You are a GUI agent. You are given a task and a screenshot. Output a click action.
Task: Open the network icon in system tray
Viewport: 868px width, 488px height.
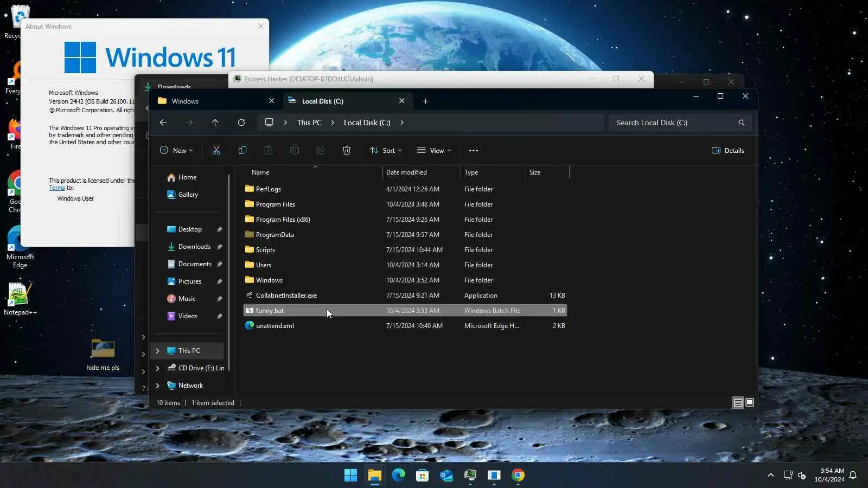click(788, 476)
